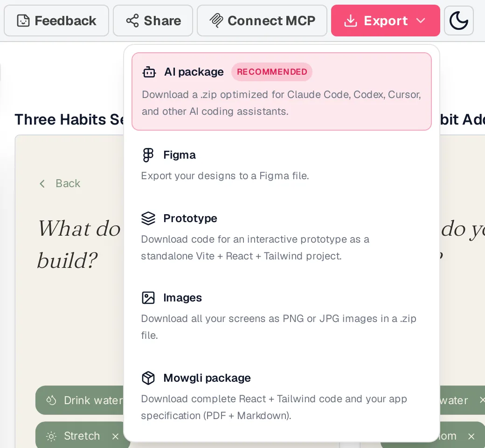Select Mowgli package export option
The height and width of the screenshot is (448, 485).
pyautogui.click(x=282, y=396)
